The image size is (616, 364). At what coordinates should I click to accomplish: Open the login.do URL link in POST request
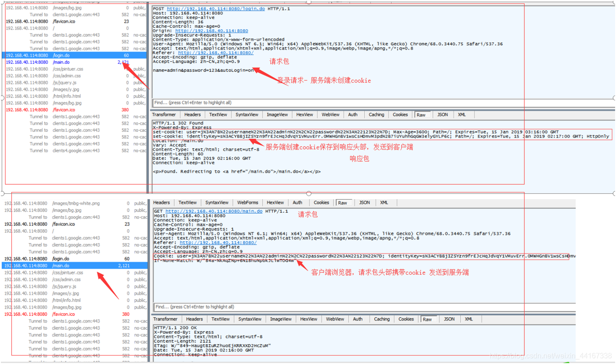(x=216, y=9)
